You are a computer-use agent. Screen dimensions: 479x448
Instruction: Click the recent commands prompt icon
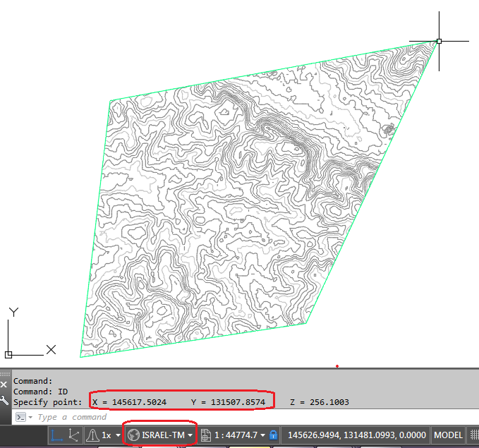pos(20,417)
